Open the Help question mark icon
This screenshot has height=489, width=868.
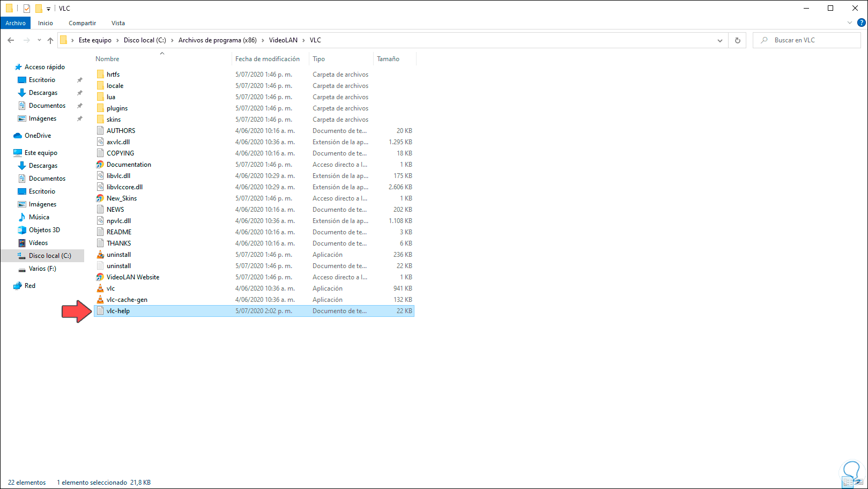coord(862,23)
